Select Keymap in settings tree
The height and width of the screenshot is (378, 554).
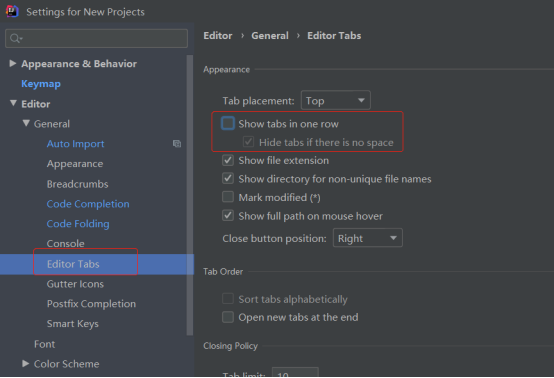coord(41,84)
